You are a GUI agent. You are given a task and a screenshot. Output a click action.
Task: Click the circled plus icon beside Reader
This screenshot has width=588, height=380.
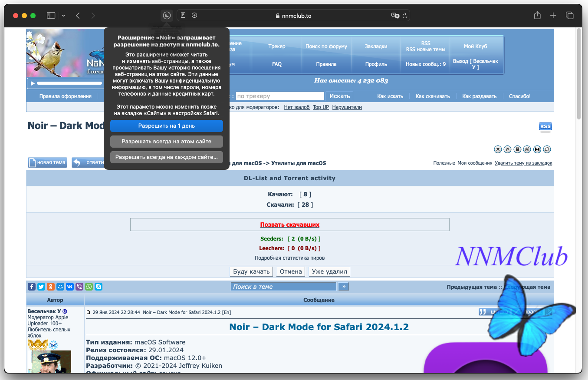coord(194,16)
